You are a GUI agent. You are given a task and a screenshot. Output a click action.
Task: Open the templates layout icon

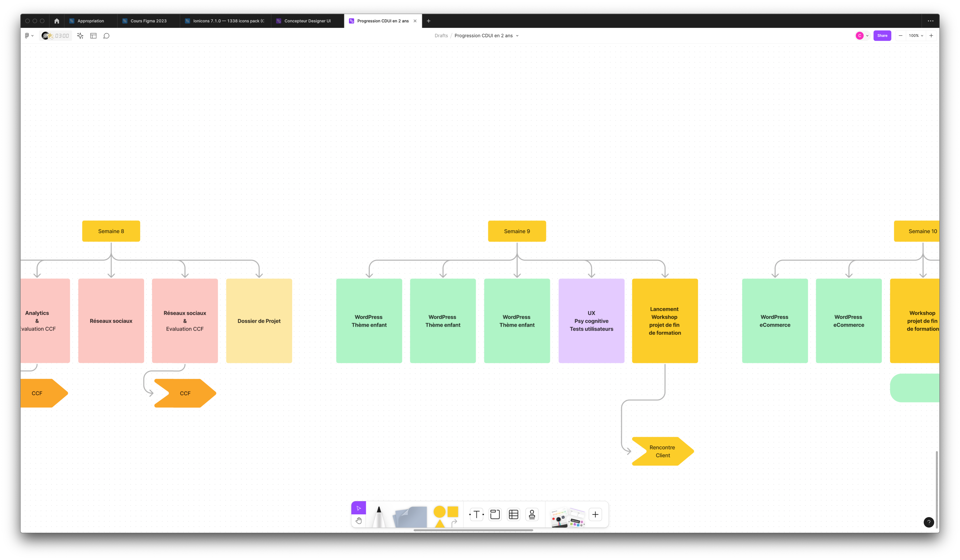[x=93, y=36]
